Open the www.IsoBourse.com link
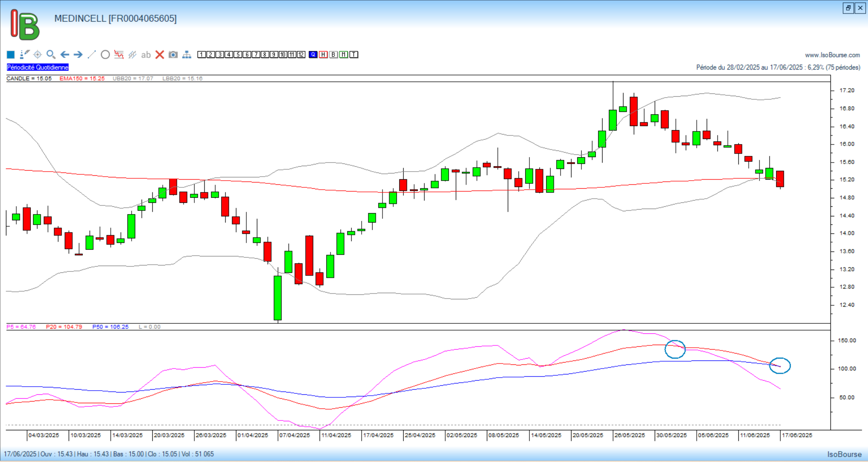This screenshot has height=462, width=868. click(x=832, y=55)
